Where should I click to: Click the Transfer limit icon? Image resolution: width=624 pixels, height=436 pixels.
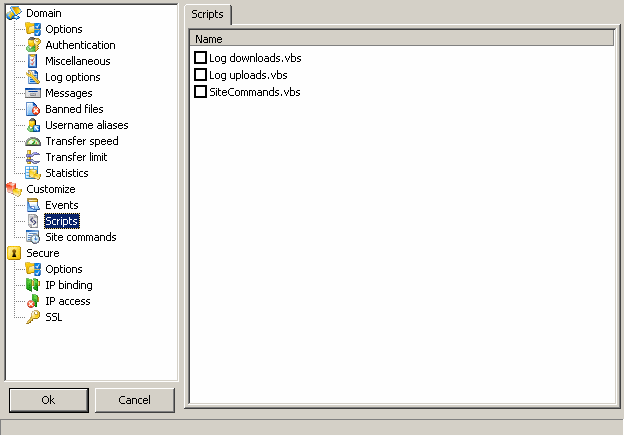click(33, 157)
